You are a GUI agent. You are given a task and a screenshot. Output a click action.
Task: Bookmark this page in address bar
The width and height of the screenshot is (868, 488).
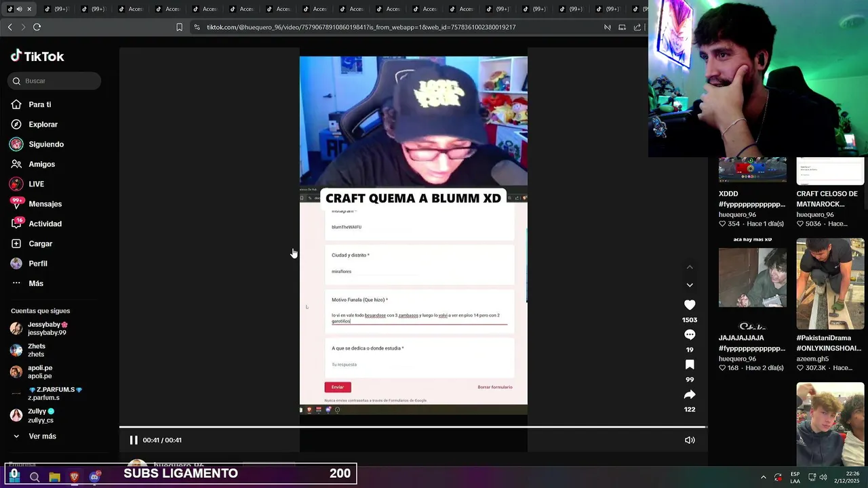click(x=179, y=27)
